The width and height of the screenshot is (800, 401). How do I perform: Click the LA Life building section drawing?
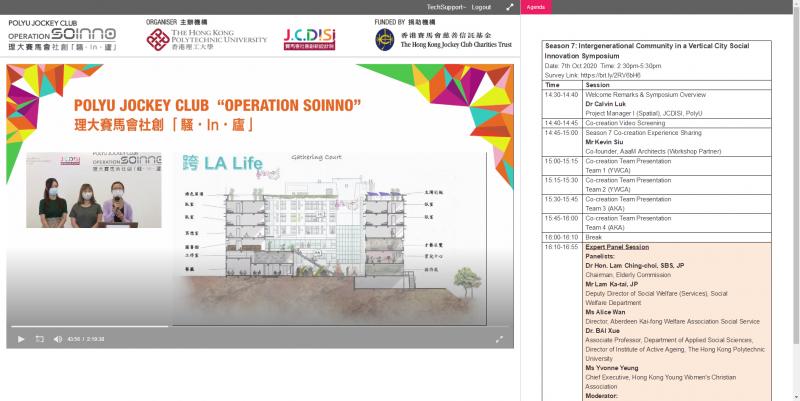(329, 238)
